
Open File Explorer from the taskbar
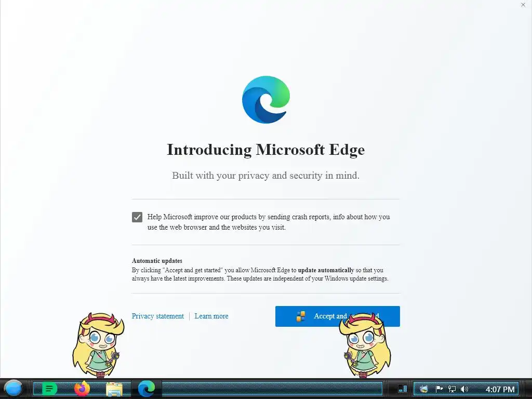[x=114, y=389]
